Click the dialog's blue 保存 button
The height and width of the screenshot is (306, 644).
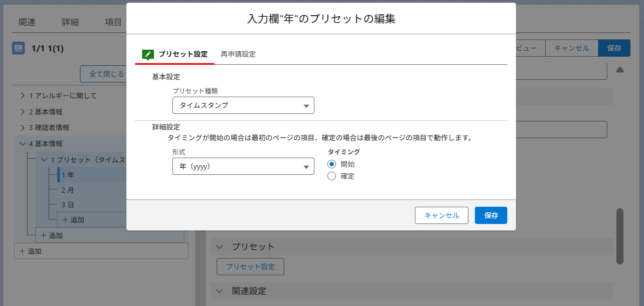click(491, 215)
